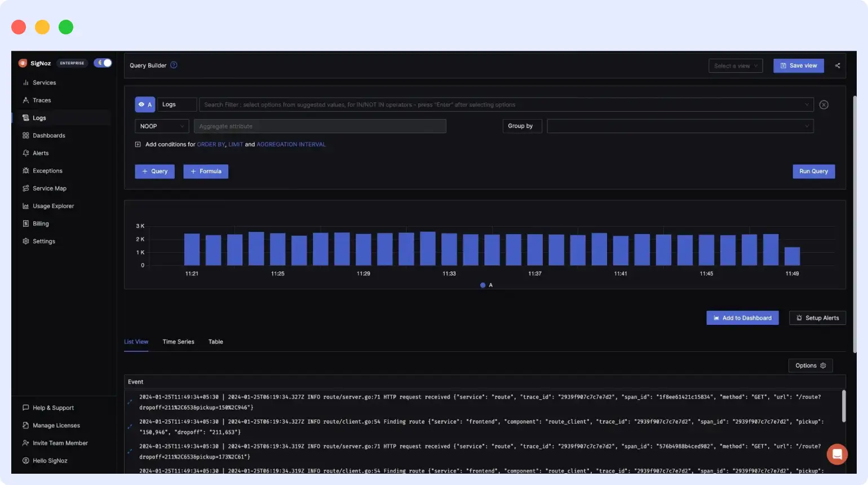Open the NOOP aggregation dropdown
This screenshot has height=485, width=868.
point(162,126)
